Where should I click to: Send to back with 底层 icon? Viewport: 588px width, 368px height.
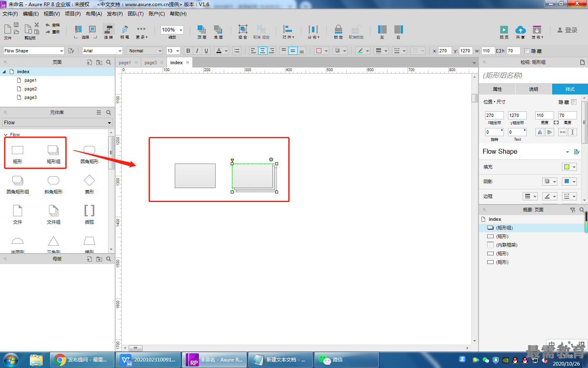[218, 29]
